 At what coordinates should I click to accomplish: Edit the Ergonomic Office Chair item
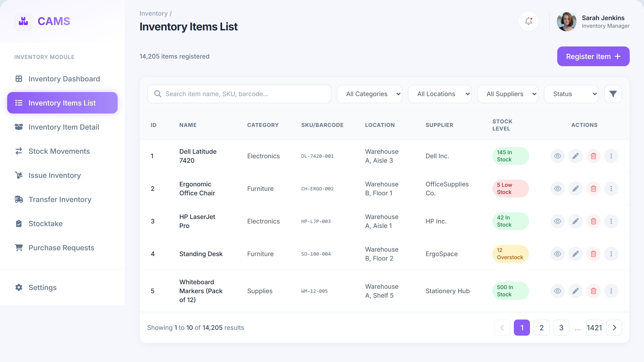(576, 189)
